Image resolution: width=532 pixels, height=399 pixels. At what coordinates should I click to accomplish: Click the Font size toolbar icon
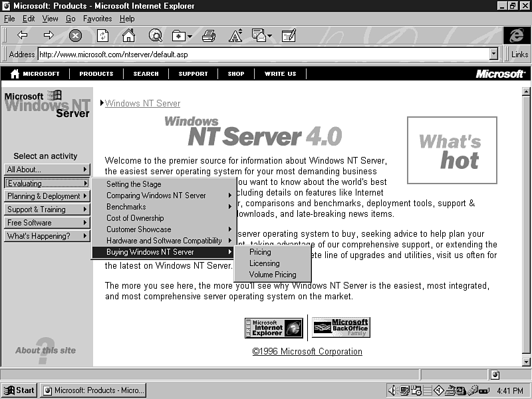tap(235, 35)
